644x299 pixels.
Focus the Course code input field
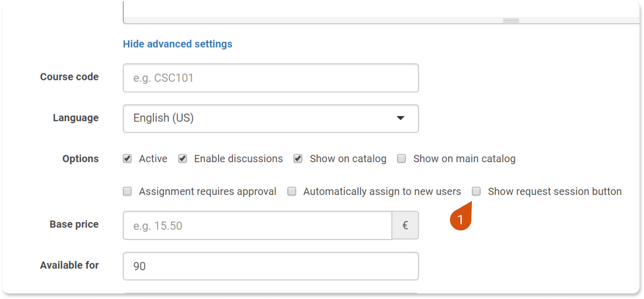pos(271,78)
